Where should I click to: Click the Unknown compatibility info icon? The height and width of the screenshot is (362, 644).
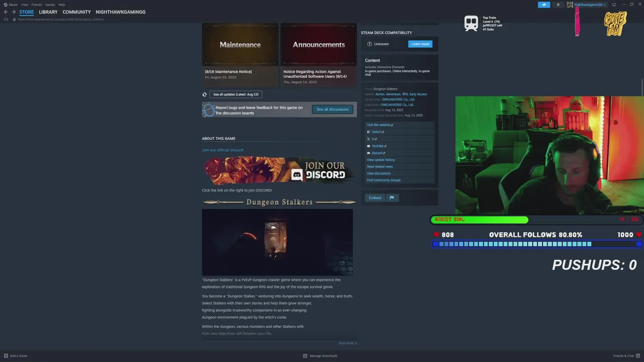[369, 44]
